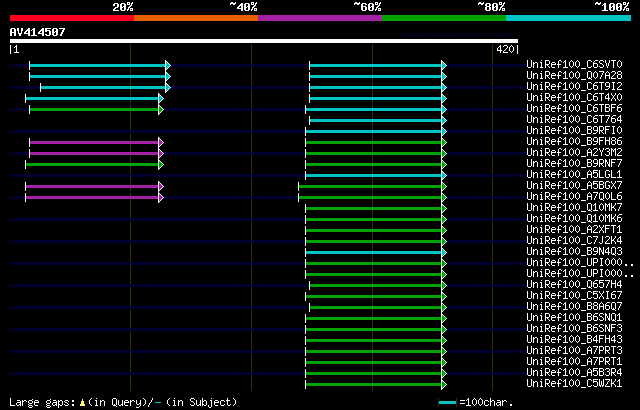This screenshot has width=640, height=410.
Task: Select the AV414507 query label
Action: (x=38, y=32)
